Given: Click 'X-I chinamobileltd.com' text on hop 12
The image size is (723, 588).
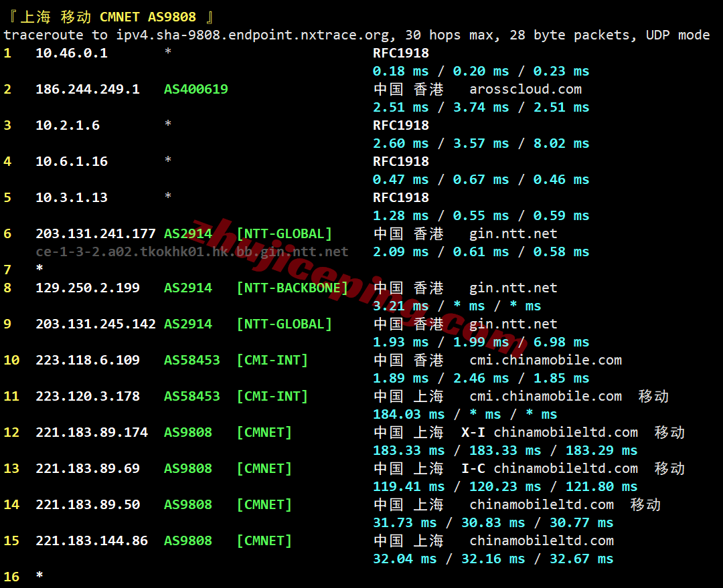Looking at the screenshot, I should coord(550,432).
